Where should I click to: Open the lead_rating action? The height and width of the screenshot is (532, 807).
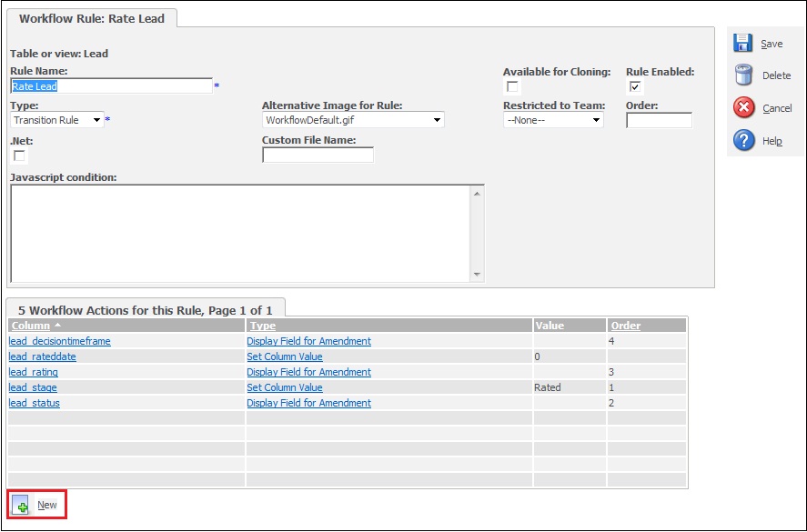pos(34,372)
